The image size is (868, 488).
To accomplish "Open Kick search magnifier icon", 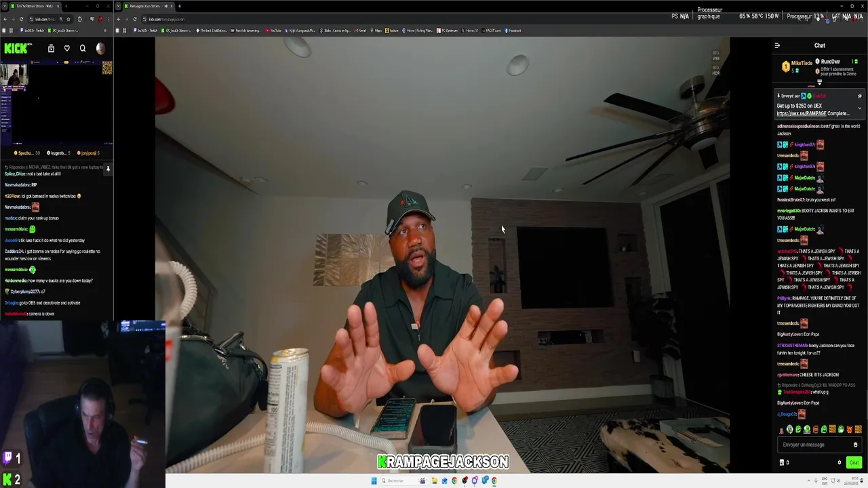I will point(83,48).
